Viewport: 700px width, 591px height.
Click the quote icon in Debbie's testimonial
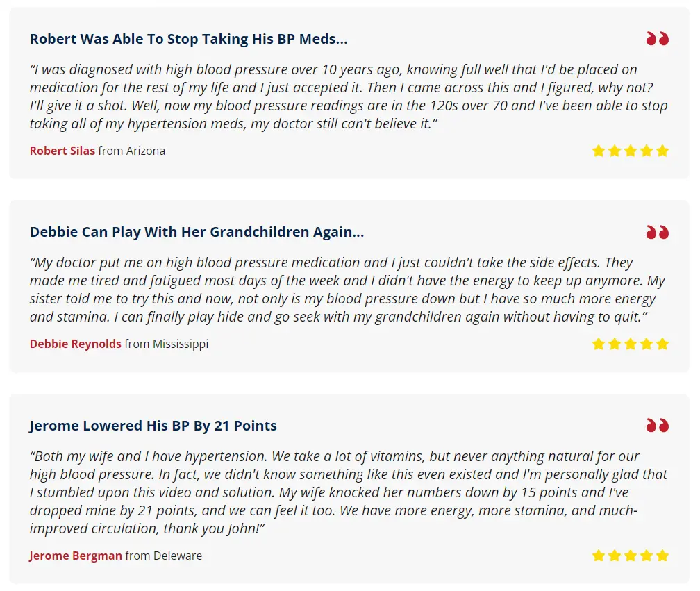click(x=657, y=232)
